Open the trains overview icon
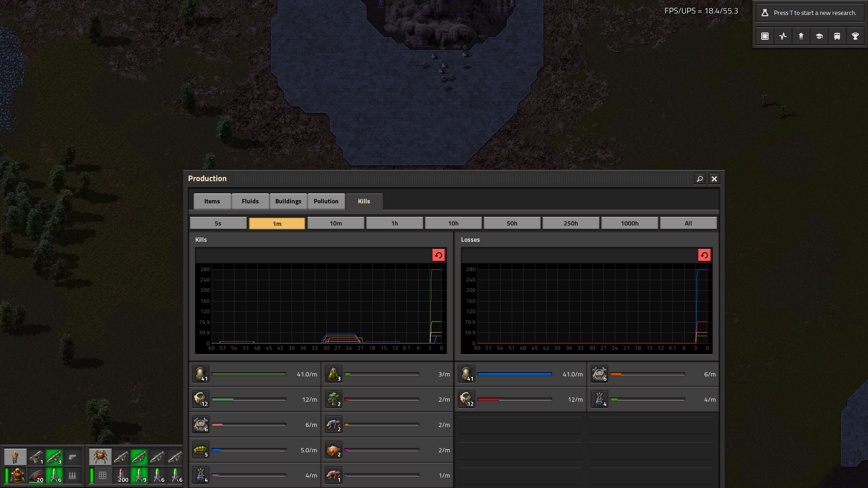868x488 pixels. pyautogui.click(x=837, y=36)
